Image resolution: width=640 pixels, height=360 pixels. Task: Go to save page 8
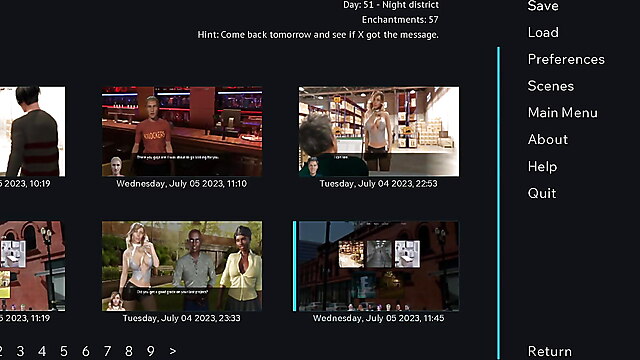[129, 351]
